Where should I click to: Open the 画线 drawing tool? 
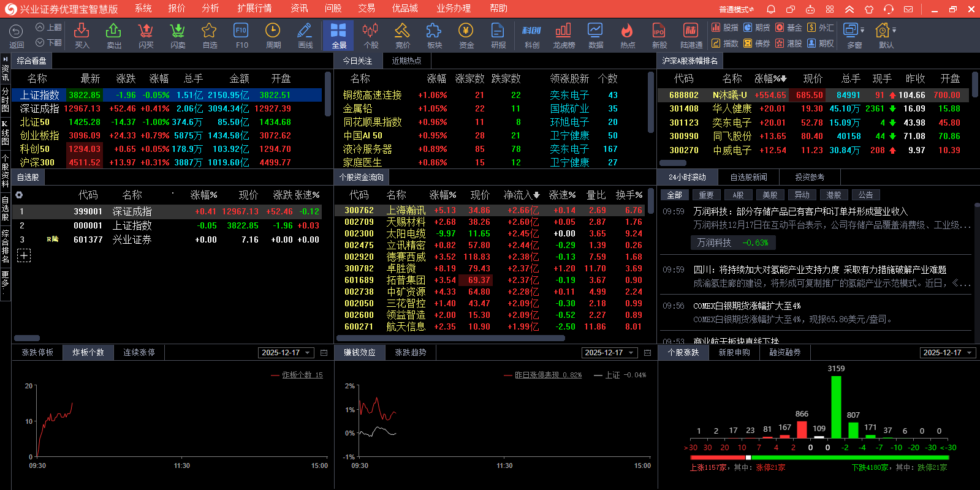[x=305, y=35]
